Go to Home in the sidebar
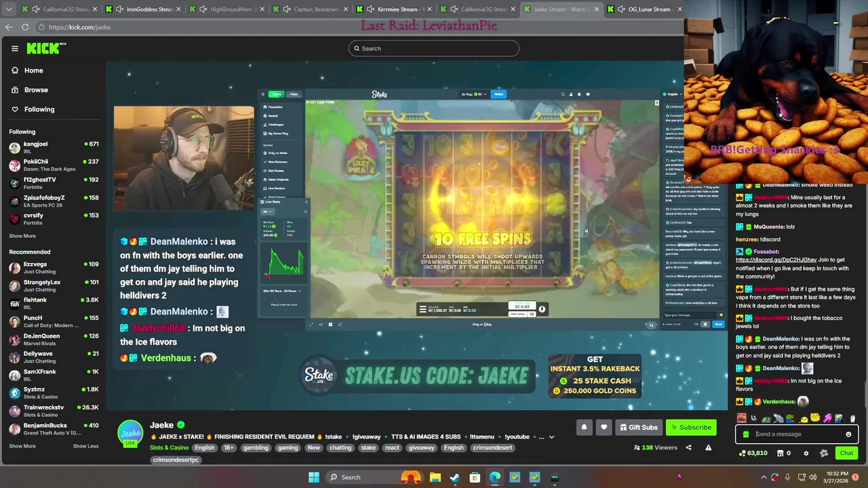 [x=27, y=70]
